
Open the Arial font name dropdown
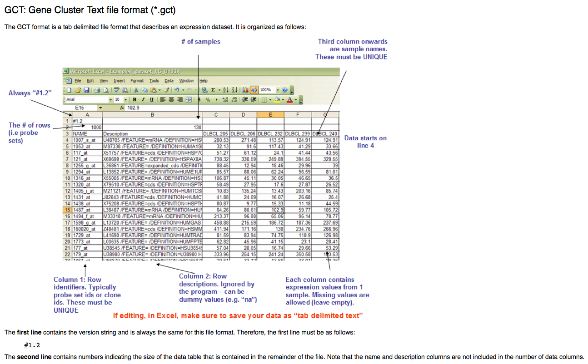tap(110, 99)
